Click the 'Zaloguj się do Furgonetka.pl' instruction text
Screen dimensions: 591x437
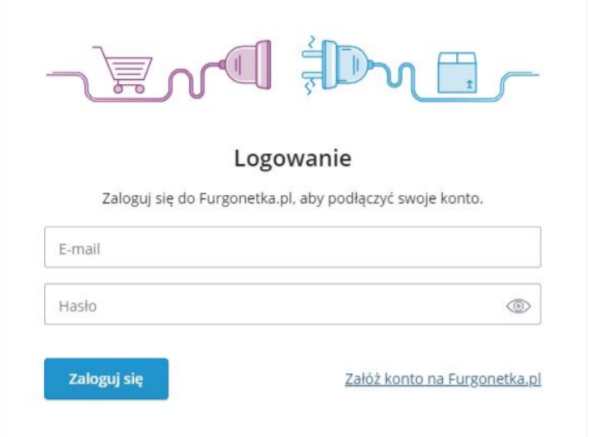(x=196, y=198)
